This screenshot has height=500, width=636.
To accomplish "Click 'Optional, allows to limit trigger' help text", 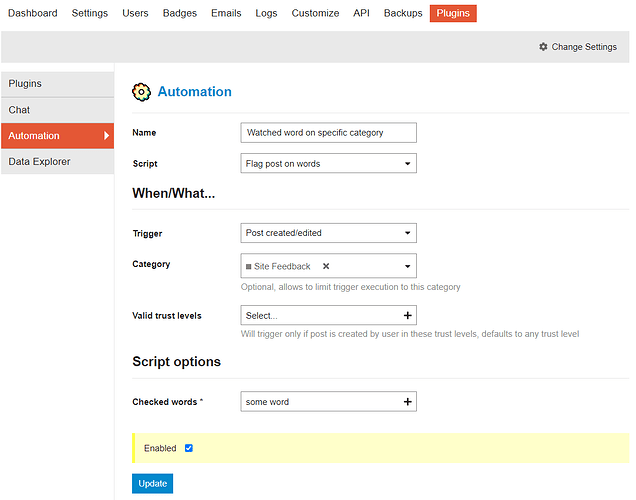I will [350, 287].
